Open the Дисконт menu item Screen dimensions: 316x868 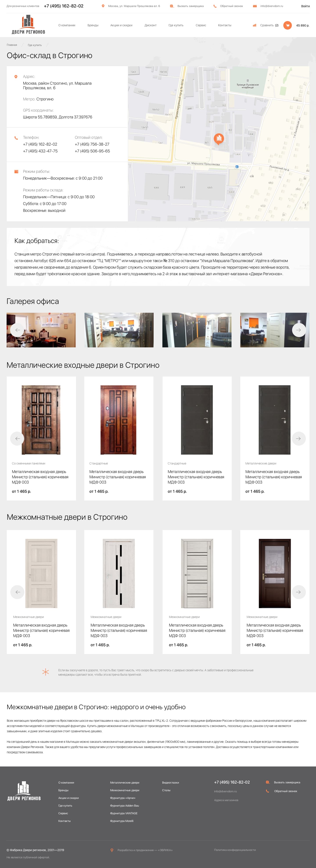pos(150,25)
